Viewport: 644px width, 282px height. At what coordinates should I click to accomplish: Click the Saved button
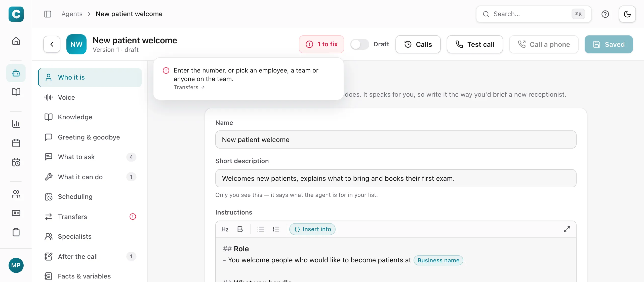pyautogui.click(x=609, y=44)
